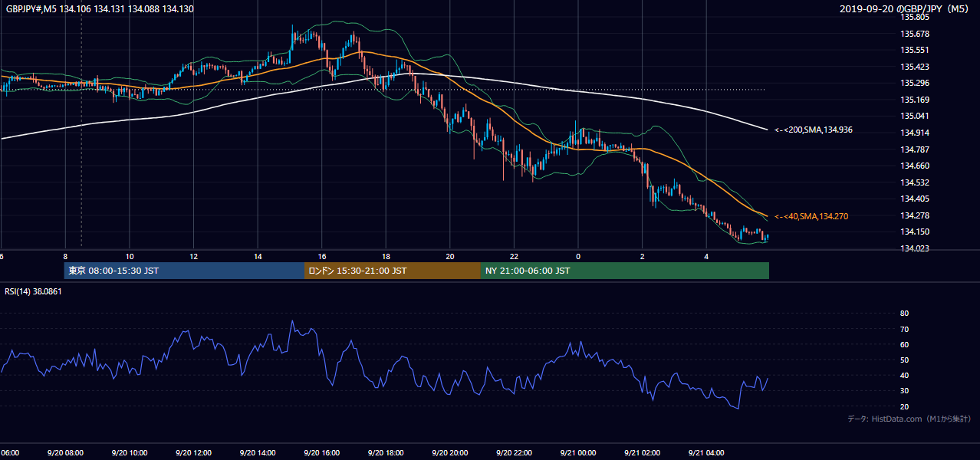This screenshot has width=980, height=460.
Task: Click RSI scale value 70
Action: tap(904, 329)
